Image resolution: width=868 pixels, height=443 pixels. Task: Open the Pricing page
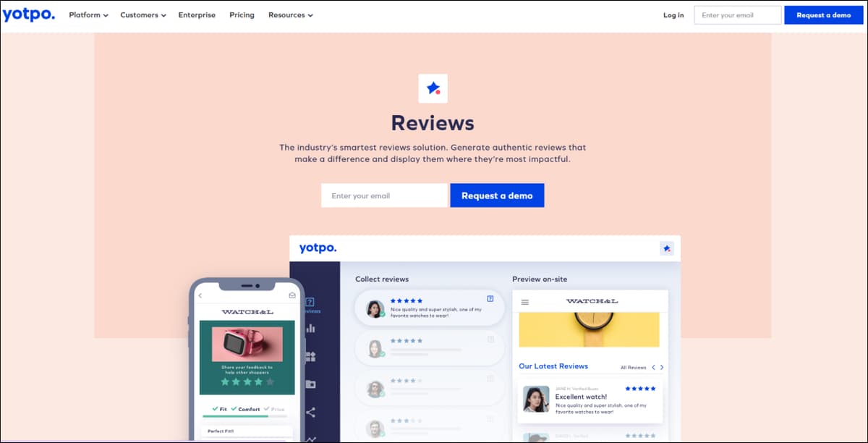click(242, 15)
